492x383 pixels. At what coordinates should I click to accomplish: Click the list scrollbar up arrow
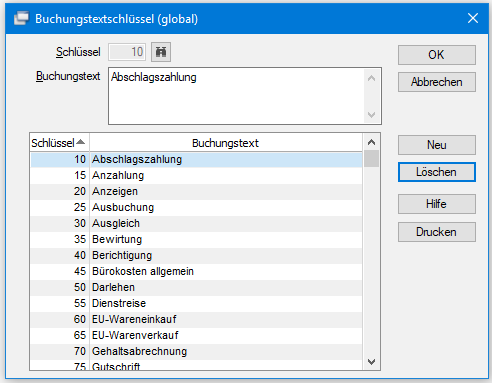click(371, 142)
